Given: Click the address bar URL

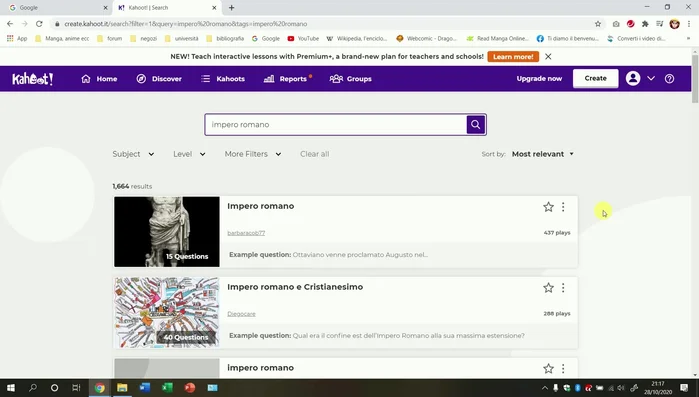Looking at the screenshot, I should pyautogui.click(x=185, y=24).
